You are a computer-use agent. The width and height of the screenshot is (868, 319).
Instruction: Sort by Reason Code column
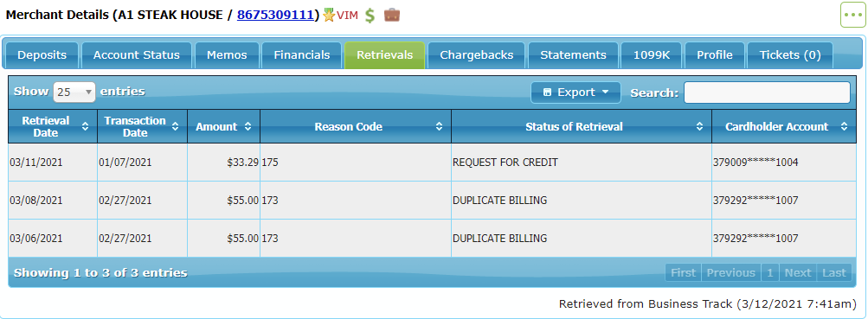pos(356,126)
